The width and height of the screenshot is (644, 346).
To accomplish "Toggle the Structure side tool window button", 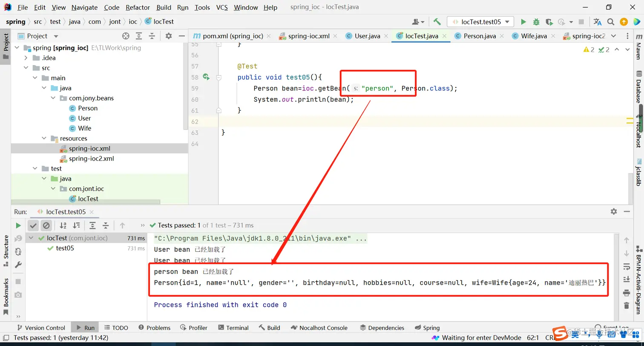I will click(6, 251).
